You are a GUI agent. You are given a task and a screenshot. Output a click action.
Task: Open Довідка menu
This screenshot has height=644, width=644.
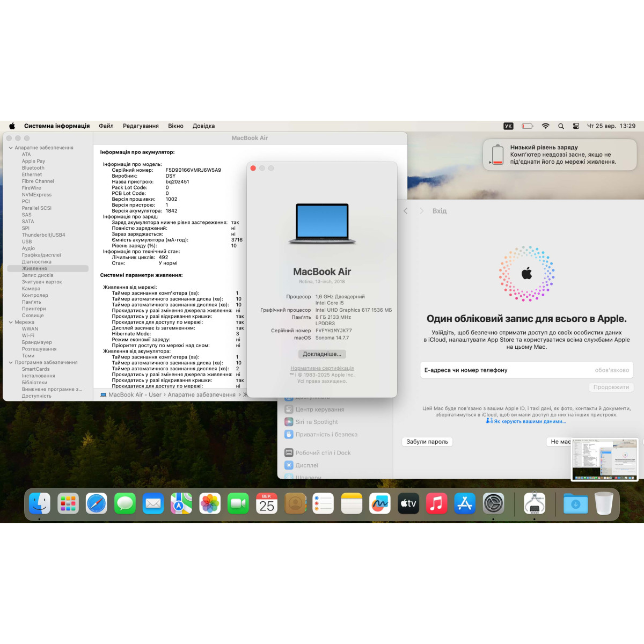coord(203,126)
